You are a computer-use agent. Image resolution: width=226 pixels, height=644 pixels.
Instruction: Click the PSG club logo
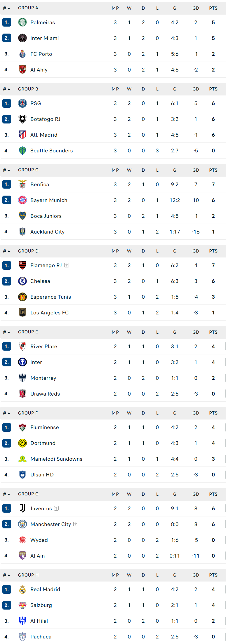click(22, 103)
